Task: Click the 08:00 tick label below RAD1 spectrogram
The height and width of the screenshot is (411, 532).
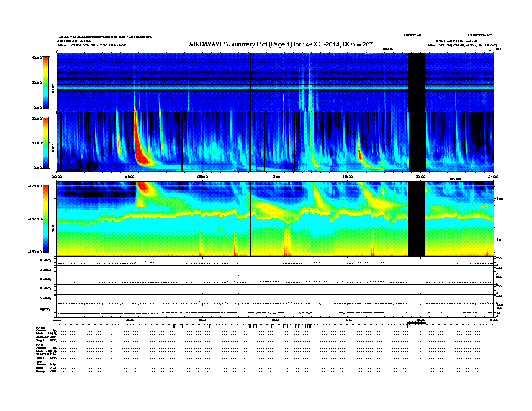Action: [202, 177]
